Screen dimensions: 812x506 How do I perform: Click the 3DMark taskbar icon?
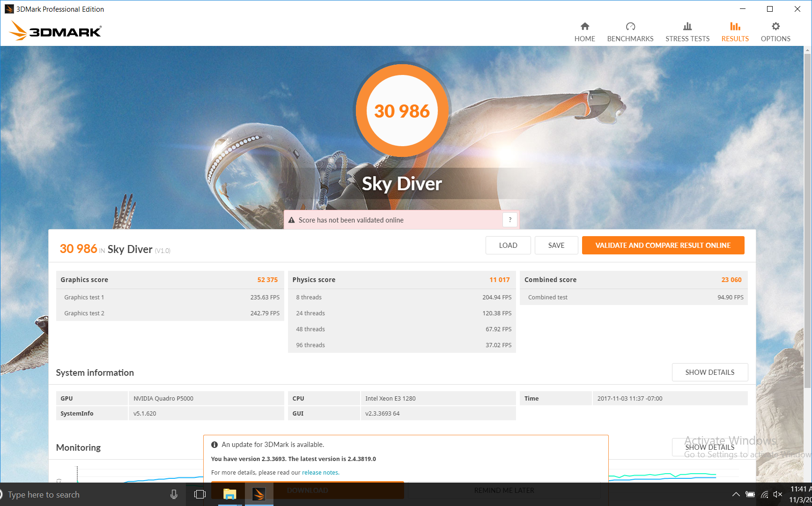pyautogui.click(x=259, y=494)
